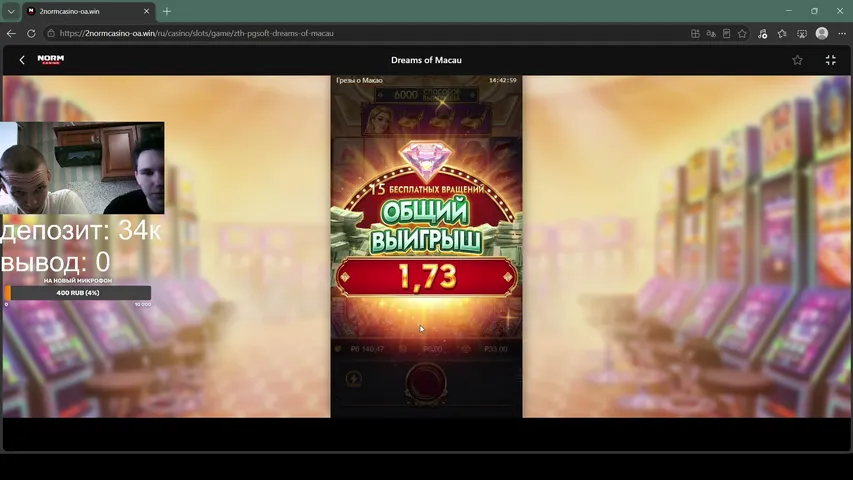Add page to browser favorites star
This screenshot has width=853, height=480.
[742, 34]
